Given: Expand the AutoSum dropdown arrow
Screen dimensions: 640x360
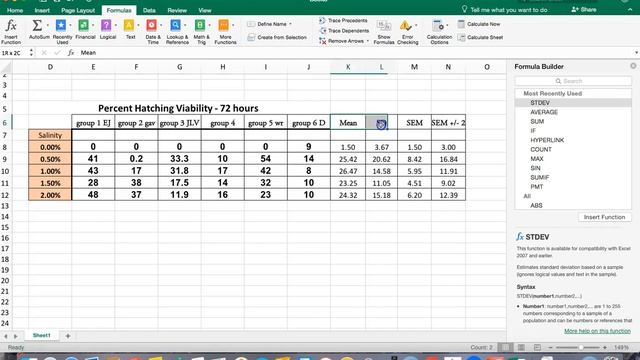Looking at the screenshot, I should point(47,26).
